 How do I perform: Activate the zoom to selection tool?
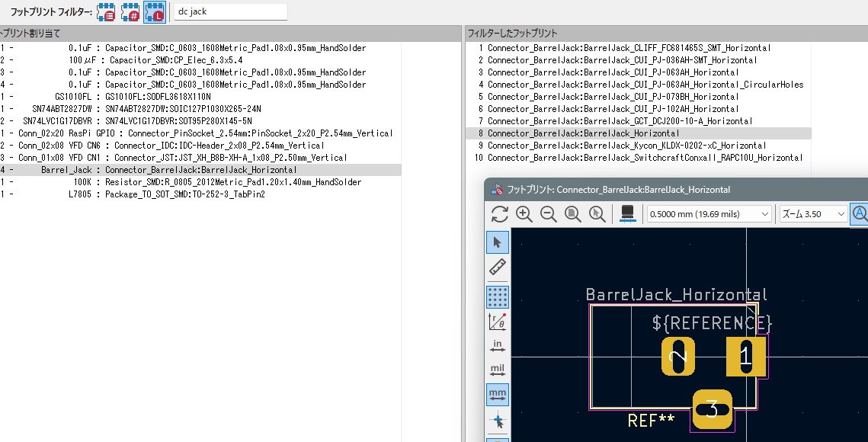(597, 214)
